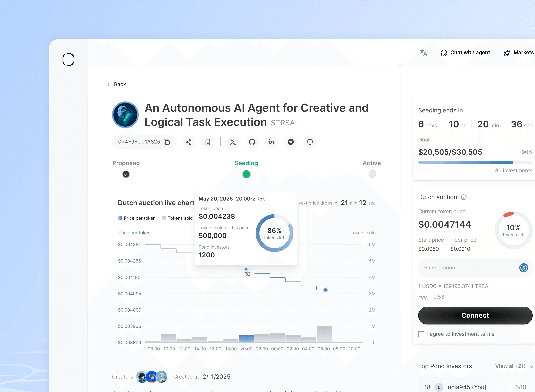This screenshot has width=535, height=392.
Task: Click the completed Proposed stage checkmark
Action: 126,174
